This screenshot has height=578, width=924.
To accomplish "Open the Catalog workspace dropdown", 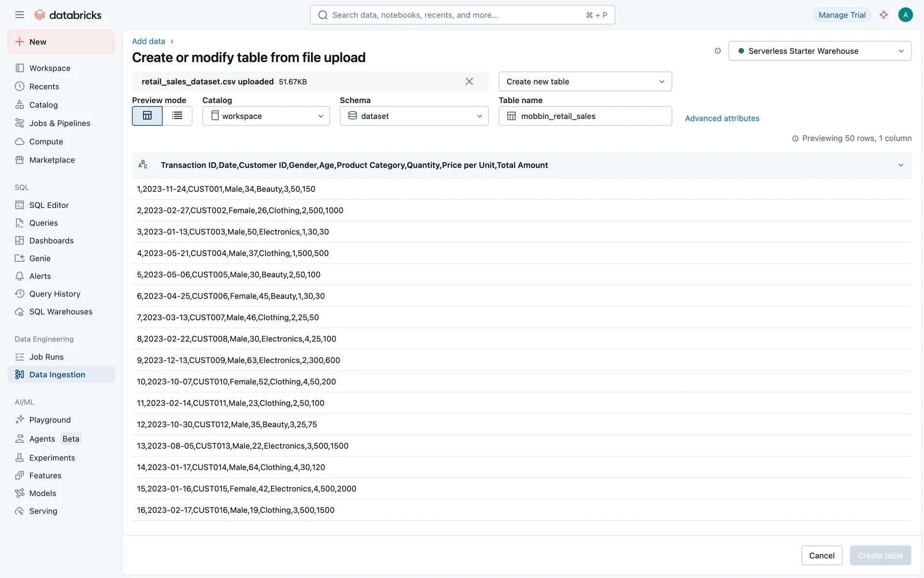I will point(266,116).
